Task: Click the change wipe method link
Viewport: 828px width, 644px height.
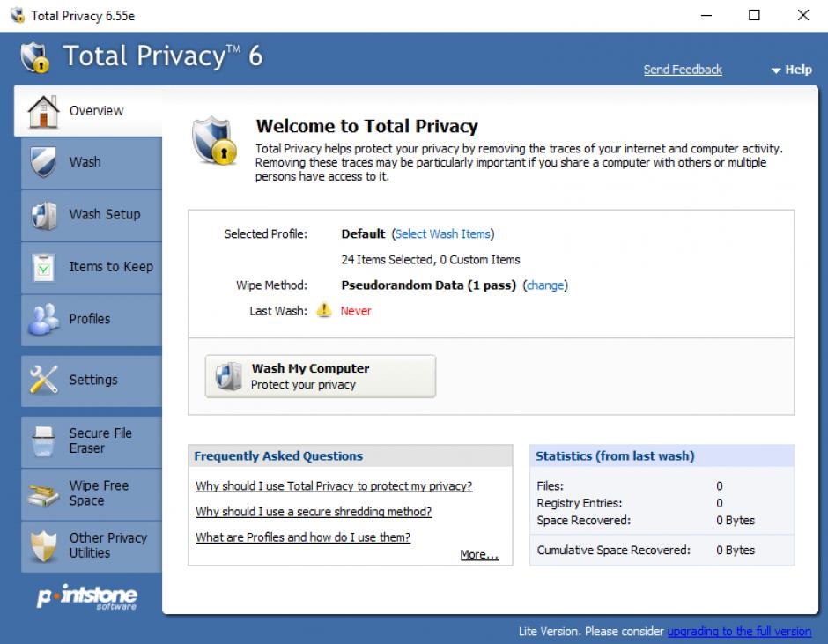Action: [545, 285]
